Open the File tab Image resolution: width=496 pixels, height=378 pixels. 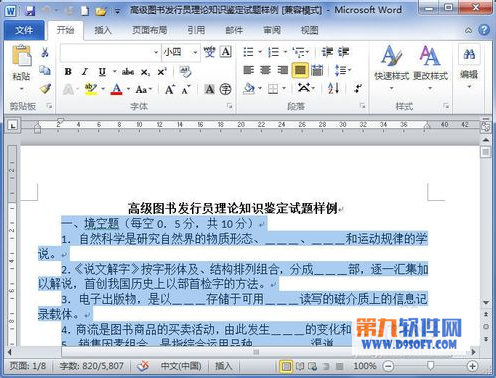(x=24, y=30)
